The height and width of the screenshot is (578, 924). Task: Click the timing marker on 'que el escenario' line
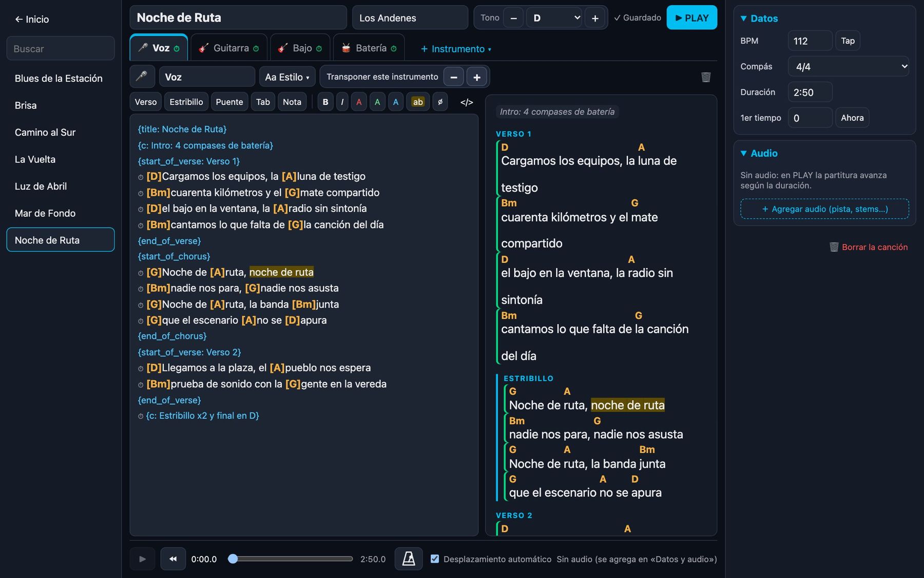click(x=141, y=321)
